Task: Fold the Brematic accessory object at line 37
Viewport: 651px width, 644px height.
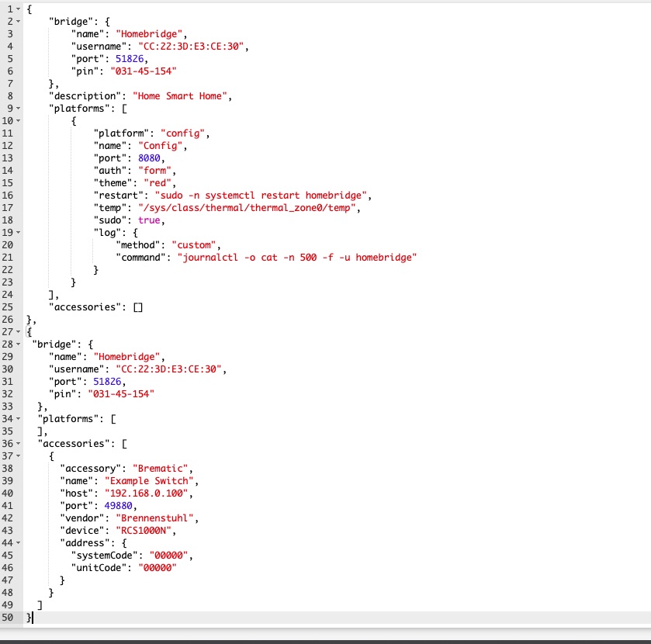Action: pos(19,456)
